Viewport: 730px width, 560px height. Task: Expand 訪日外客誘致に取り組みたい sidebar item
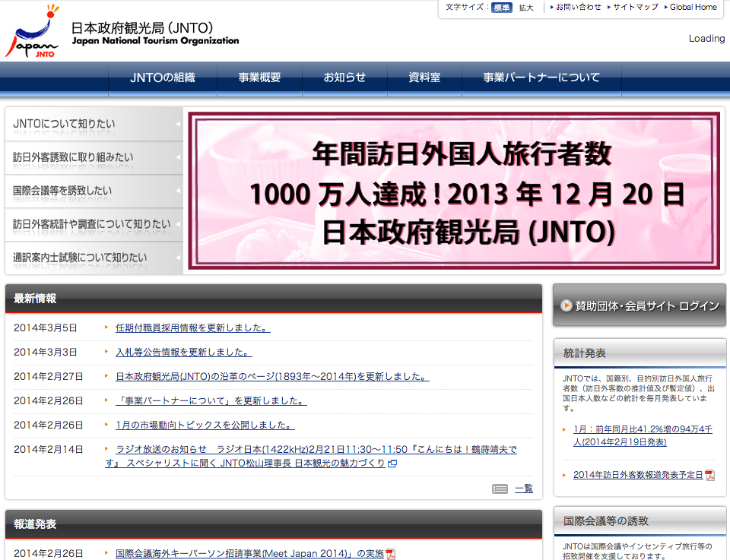pos(94,158)
